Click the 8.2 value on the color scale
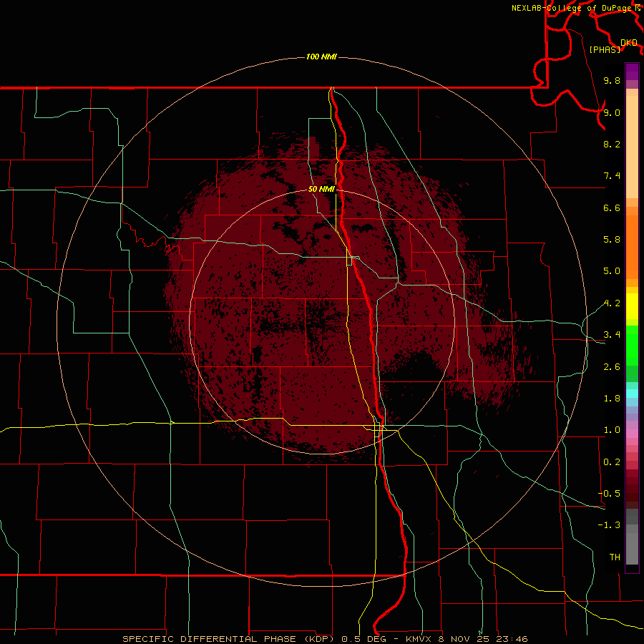Screen dimensions: 644x644 point(612,144)
